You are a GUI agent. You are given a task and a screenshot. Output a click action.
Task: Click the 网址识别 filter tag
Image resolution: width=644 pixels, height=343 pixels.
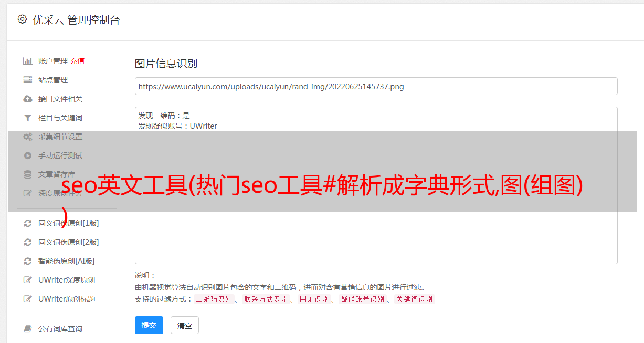(x=314, y=299)
